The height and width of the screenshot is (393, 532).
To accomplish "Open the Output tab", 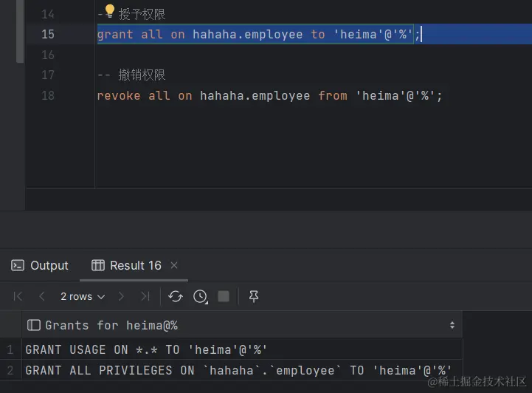I will pyautogui.click(x=40, y=265).
